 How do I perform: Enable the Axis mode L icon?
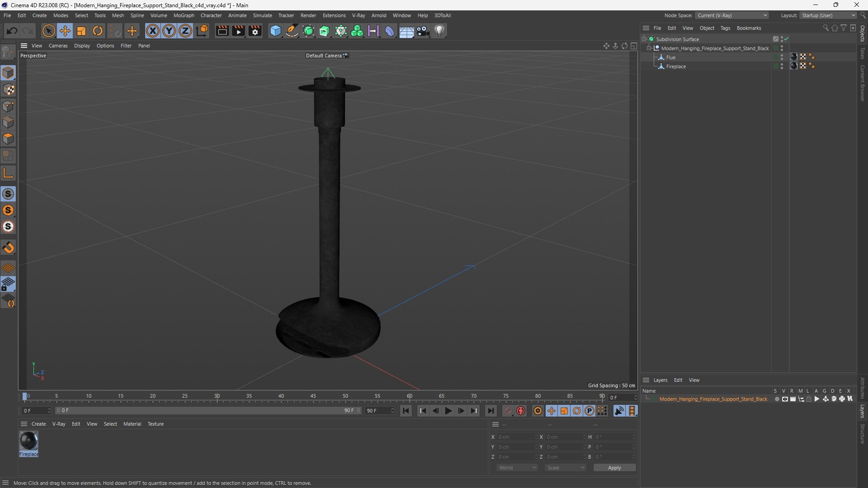click(8, 173)
